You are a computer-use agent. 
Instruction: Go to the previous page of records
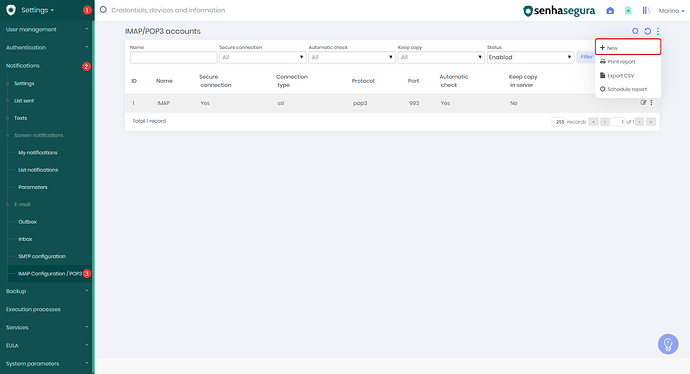coord(605,122)
